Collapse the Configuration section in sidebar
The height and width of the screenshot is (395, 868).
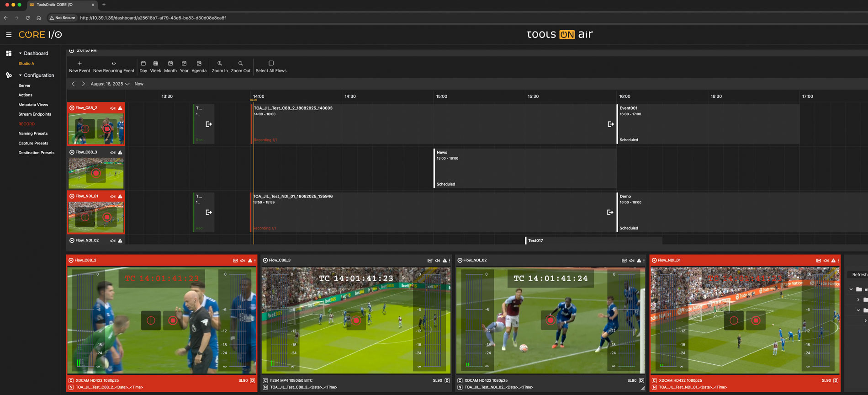pos(20,75)
